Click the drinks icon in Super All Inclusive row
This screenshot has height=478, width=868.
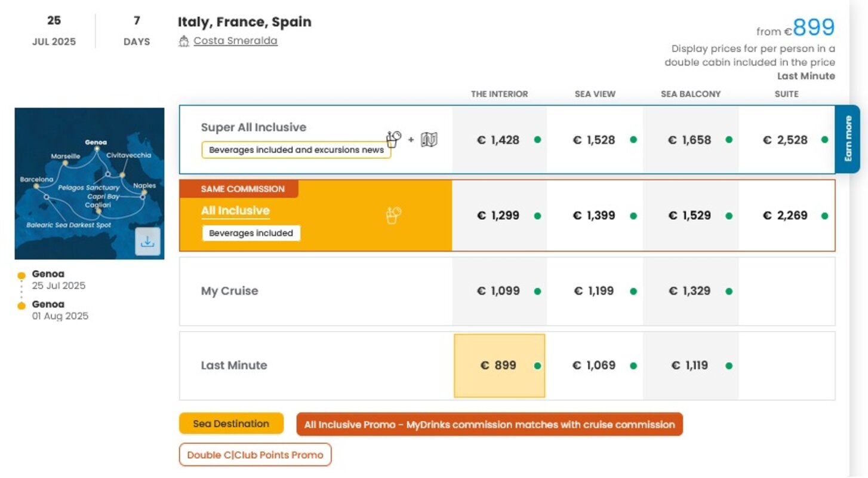click(393, 139)
